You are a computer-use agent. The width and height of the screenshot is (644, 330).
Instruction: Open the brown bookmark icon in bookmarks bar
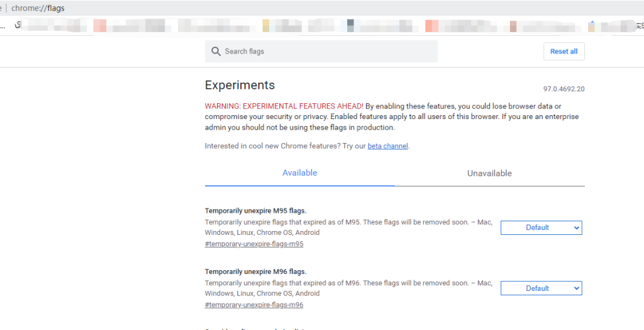(513, 26)
